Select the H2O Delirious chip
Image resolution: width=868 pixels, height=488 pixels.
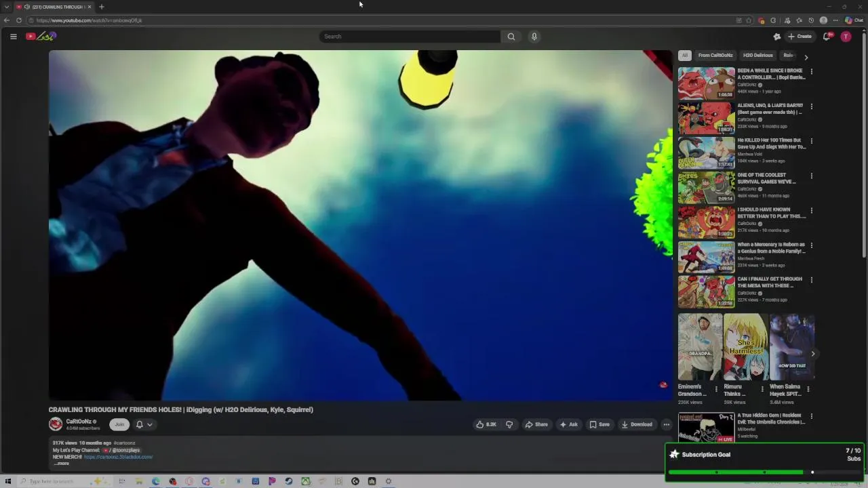(757, 56)
